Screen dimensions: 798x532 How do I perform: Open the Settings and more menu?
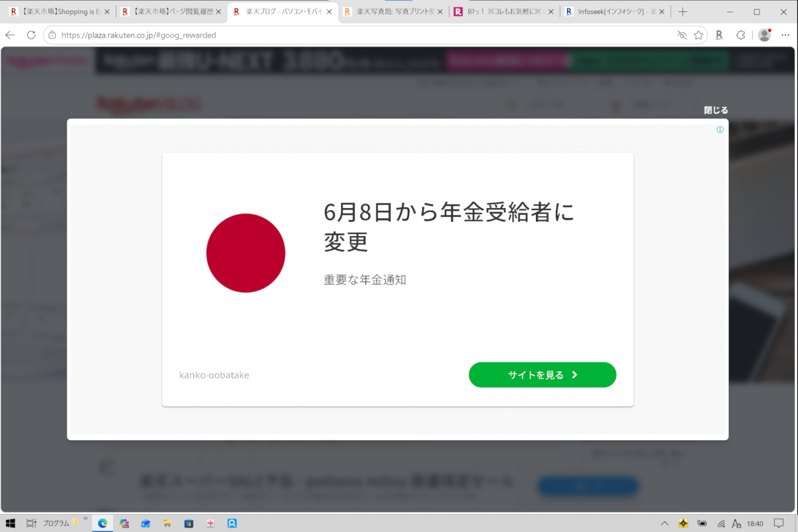[x=786, y=35]
